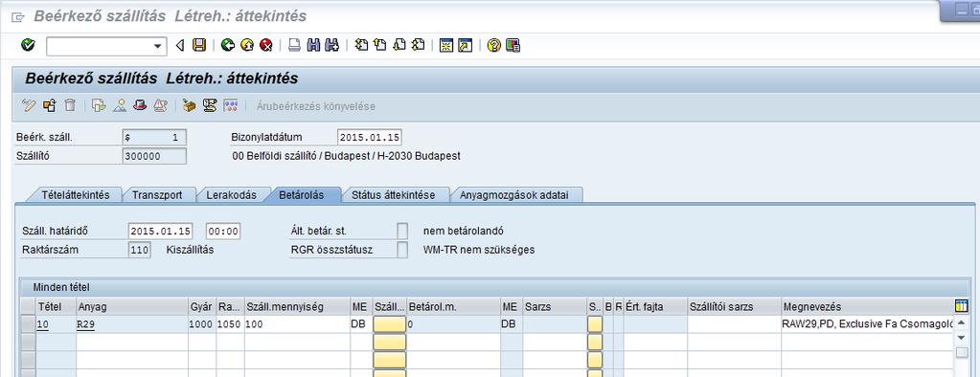Click the Szállítói sarzs column header

(x=734, y=306)
